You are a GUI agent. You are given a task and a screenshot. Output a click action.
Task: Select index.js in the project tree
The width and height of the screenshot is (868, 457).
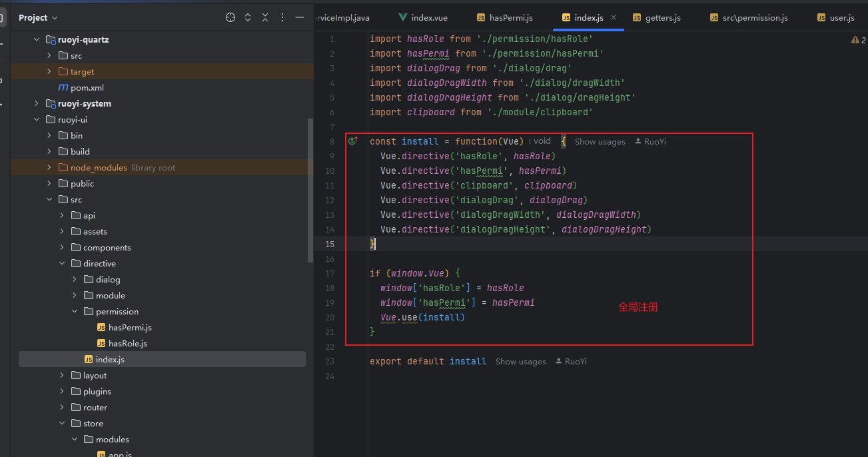pyautogui.click(x=162, y=359)
